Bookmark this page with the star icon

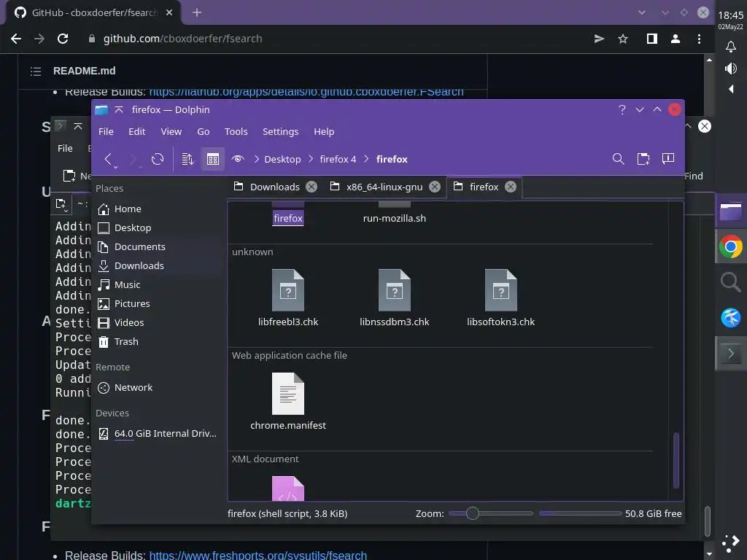623,39
